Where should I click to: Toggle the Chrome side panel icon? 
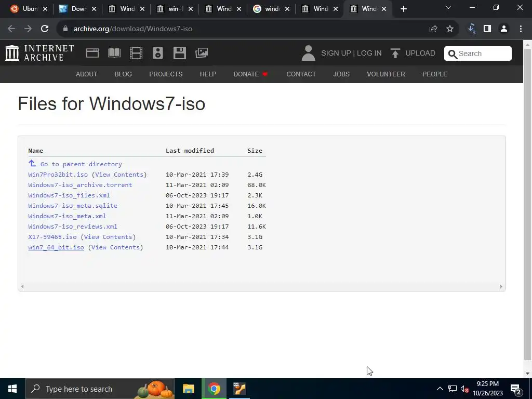point(487,29)
